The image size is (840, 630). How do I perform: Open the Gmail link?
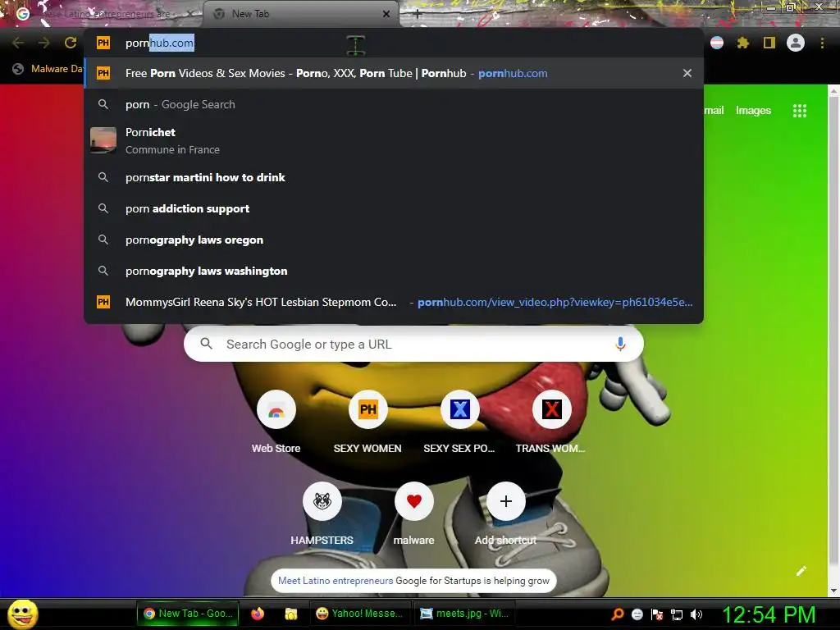click(x=714, y=111)
